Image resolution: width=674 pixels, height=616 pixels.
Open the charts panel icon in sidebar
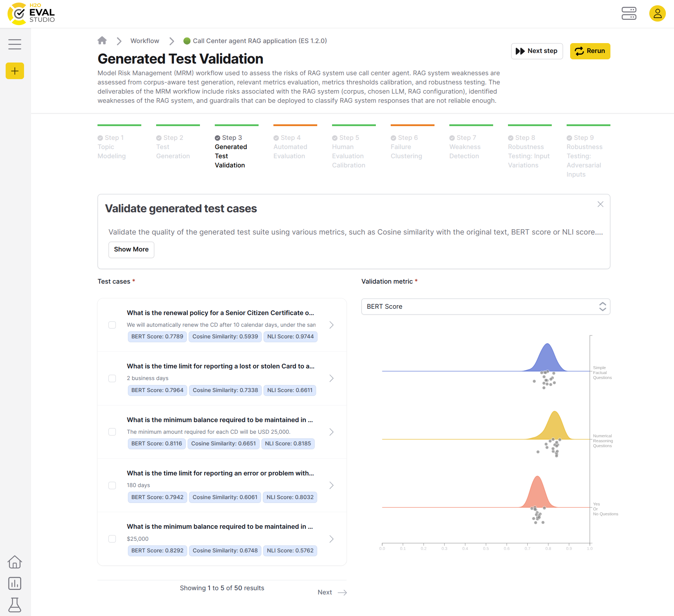[x=15, y=584]
